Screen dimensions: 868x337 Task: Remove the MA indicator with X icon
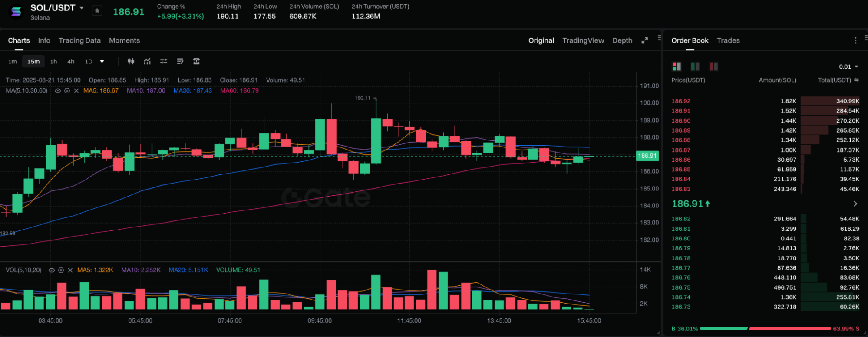(x=76, y=91)
